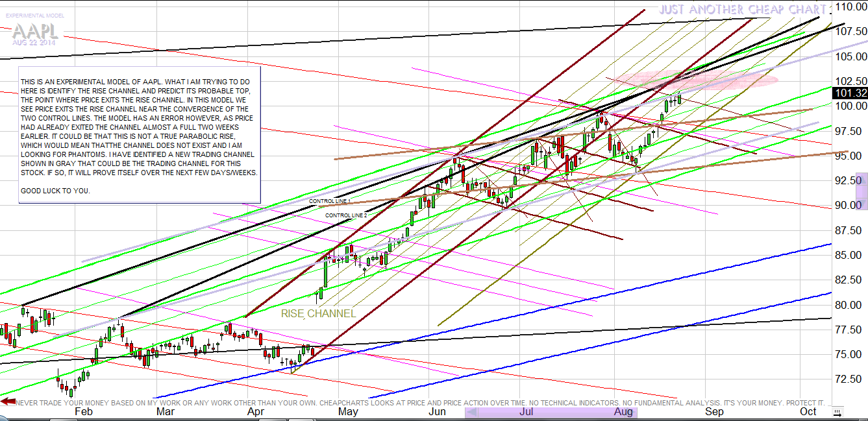Select the AAPL ticker symbol label
Image resolution: width=868 pixels, height=421 pixels.
pos(35,32)
